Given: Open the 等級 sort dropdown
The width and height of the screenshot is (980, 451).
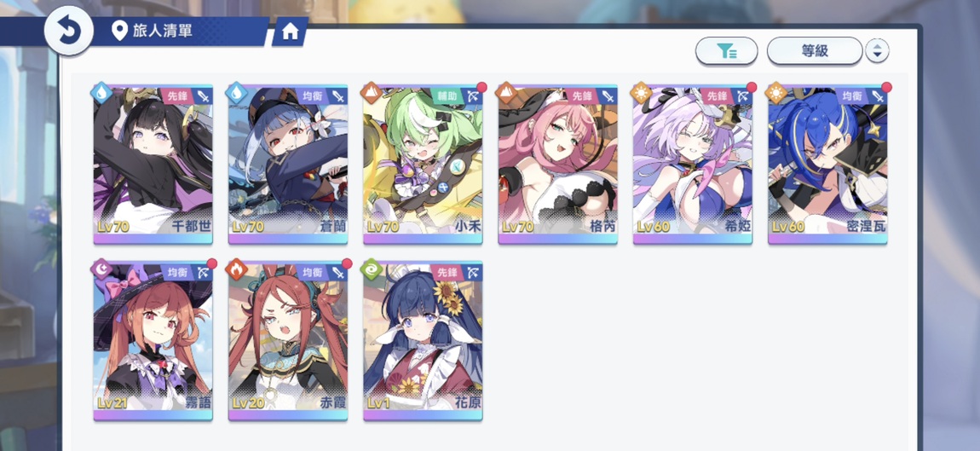Looking at the screenshot, I should 815,51.
